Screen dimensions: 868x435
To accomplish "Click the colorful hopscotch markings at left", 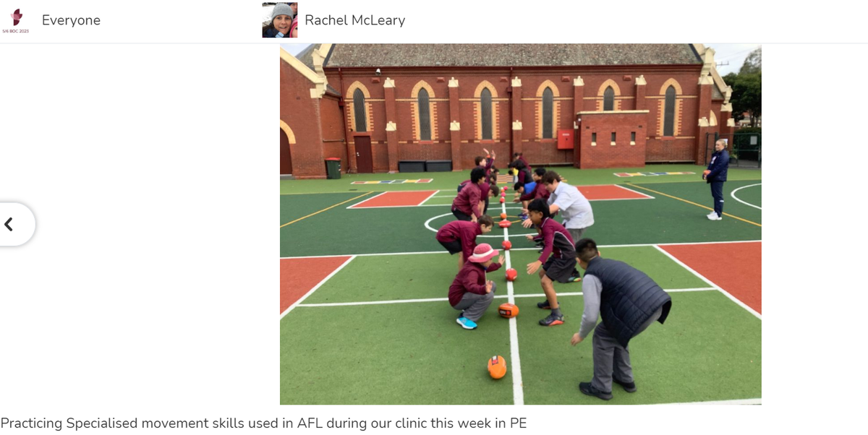I will 392,181.
